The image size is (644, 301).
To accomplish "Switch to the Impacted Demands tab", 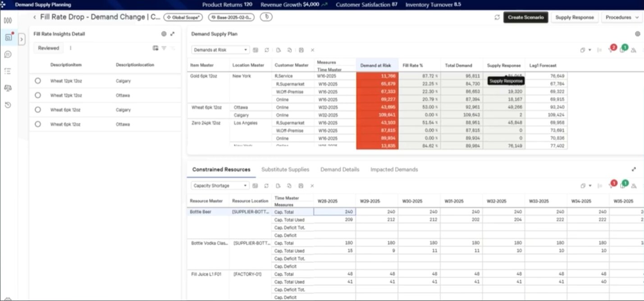I will (394, 170).
